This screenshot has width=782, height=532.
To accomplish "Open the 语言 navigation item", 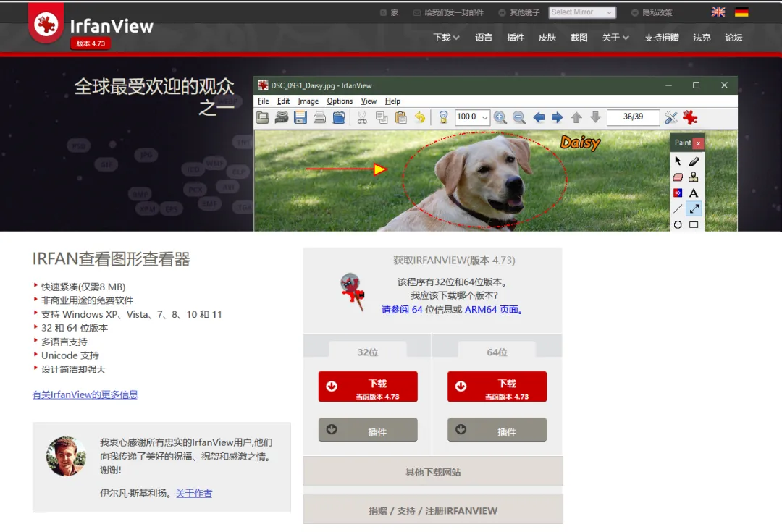I will (x=483, y=38).
